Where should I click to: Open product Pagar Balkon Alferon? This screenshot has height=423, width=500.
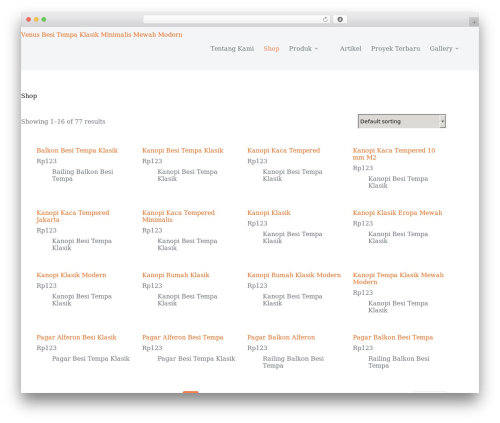[x=281, y=337]
